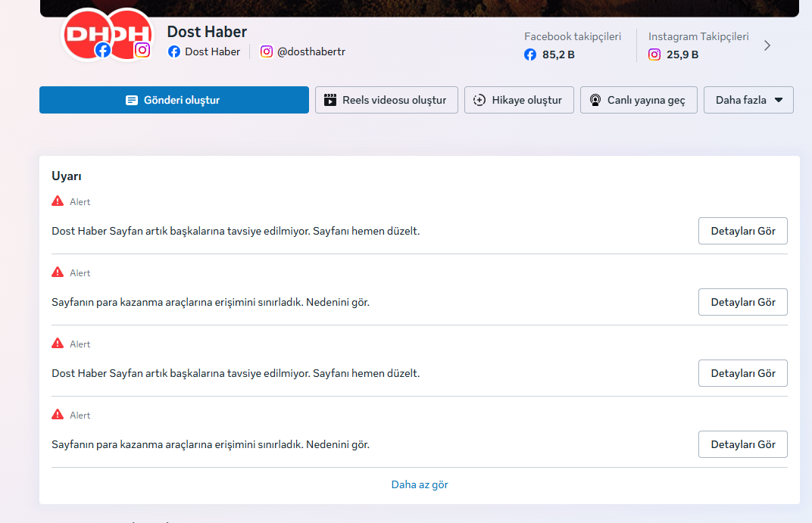Click Detayları Gör for first monetization alert
The height and width of the screenshot is (523, 812).
pyautogui.click(x=742, y=302)
